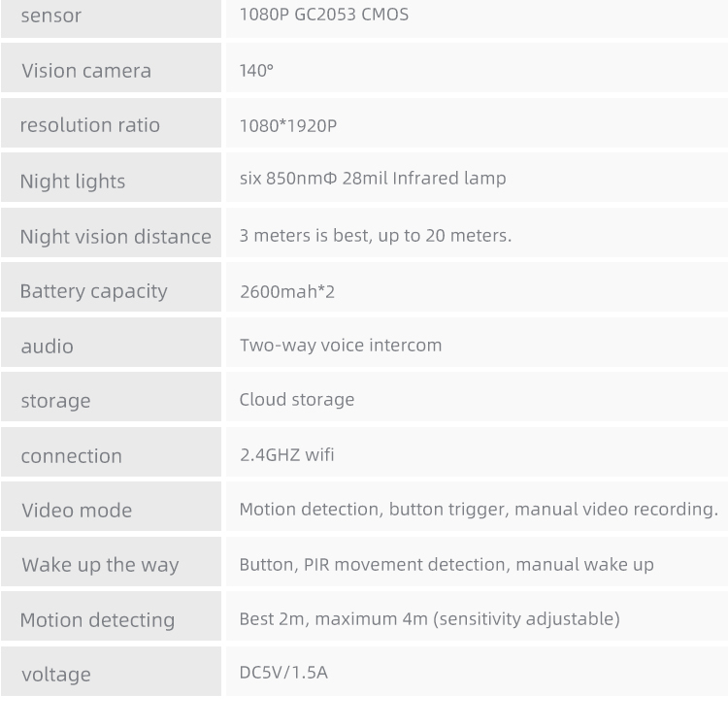
Task: Select the 'Motion detection, button trigger' text
Action: click(375, 510)
